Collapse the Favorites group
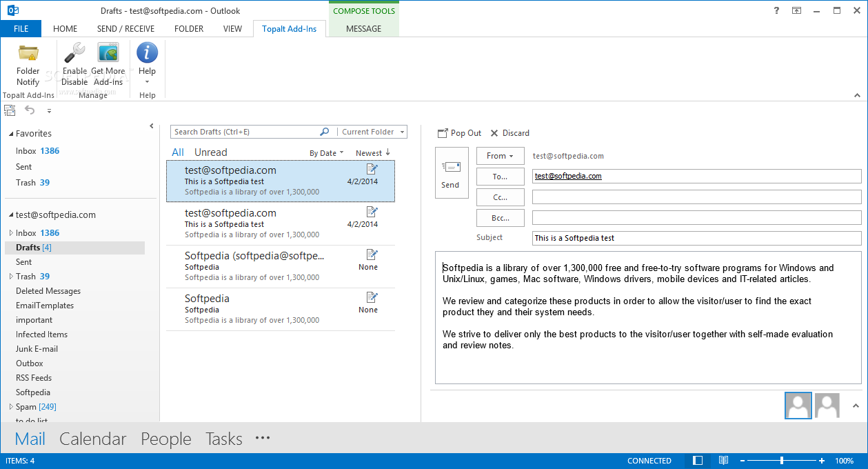 (x=11, y=134)
